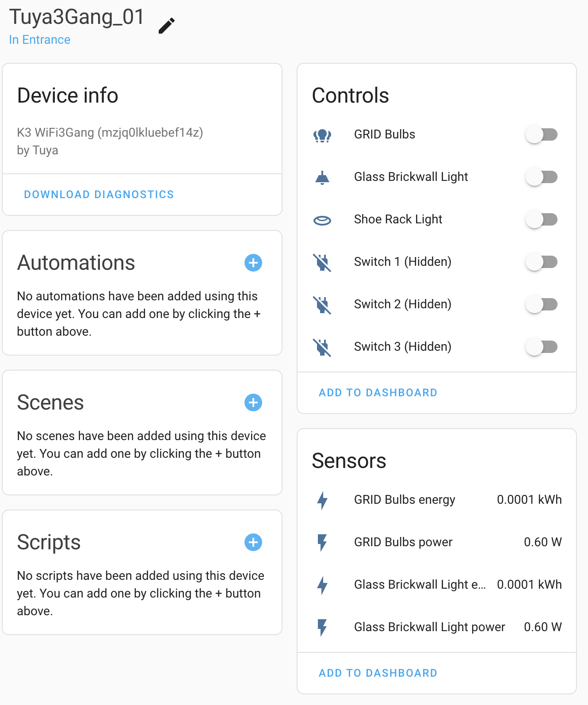Click the GRID Bulbs energy lightning icon
Image resolution: width=588 pixels, height=705 pixels.
click(322, 500)
